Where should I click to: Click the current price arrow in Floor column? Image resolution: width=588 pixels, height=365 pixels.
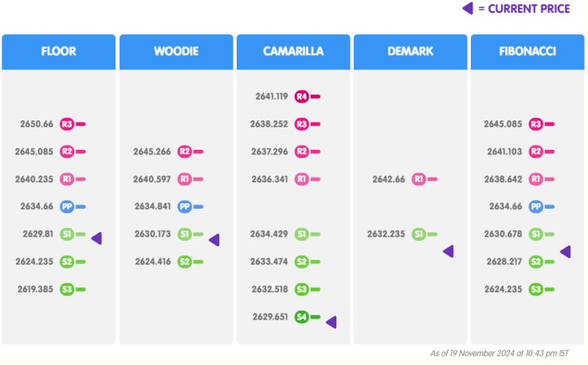click(x=96, y=238)
